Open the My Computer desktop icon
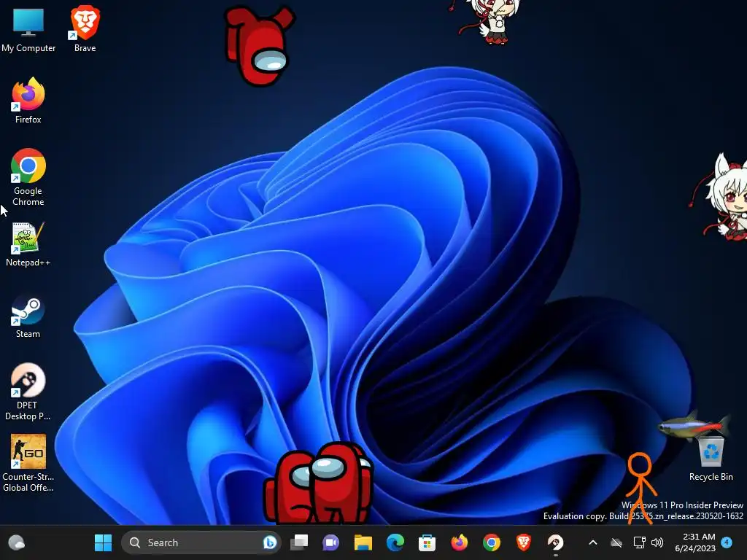The width and height of the screenshot is (747, 560). [28, 29]
